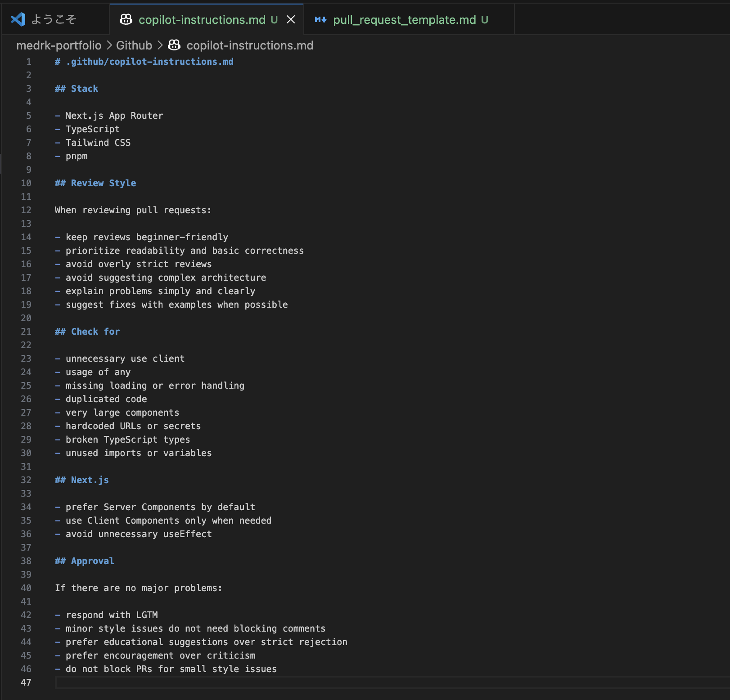730x700 pixels.
Task: Click line number 21 in the gutter
Action: 26,332
